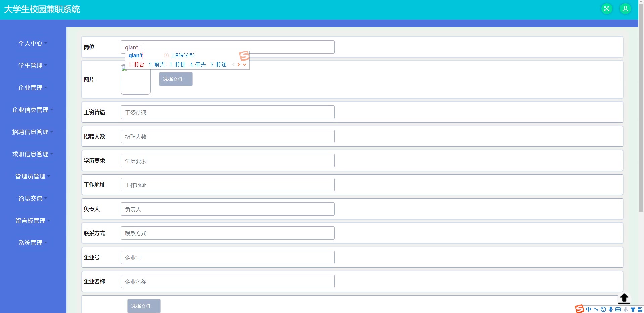
Task: Expand 求职信息管理 sidebar menu
Action: pyautogui.click(x=33, y=154)
